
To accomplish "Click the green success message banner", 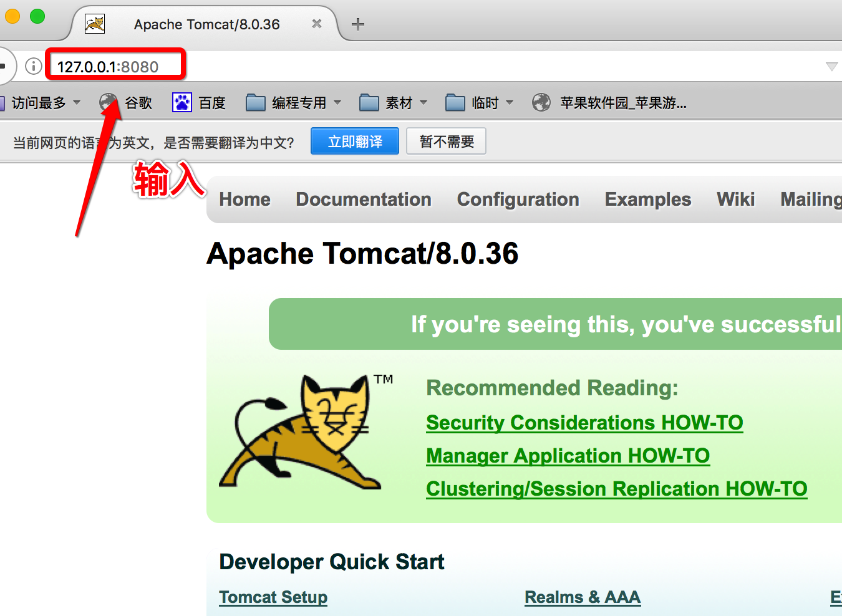I will pos(555,324).
